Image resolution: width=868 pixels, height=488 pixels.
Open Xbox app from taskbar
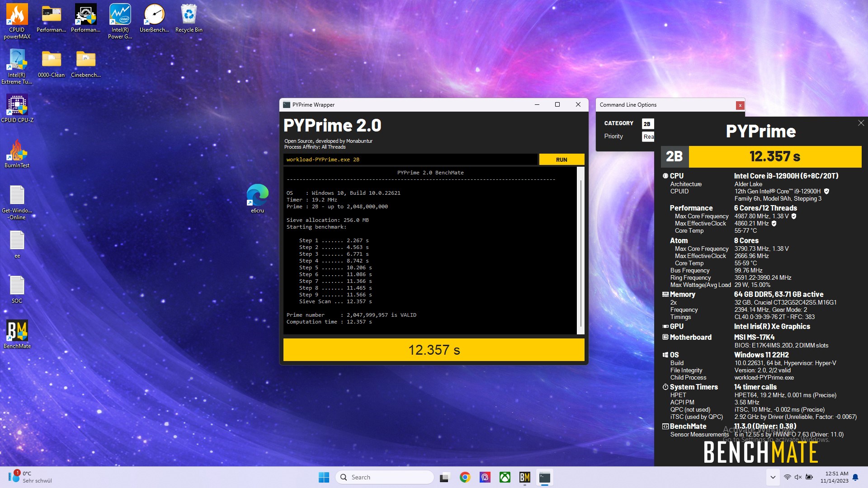505,477
